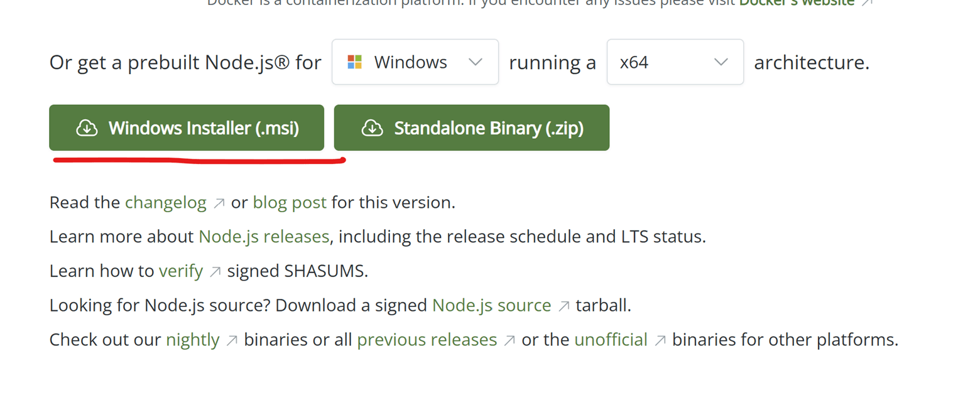
Task: Click the download cloud icon on Standalone Binary button
Action: (x=372, y=127)
